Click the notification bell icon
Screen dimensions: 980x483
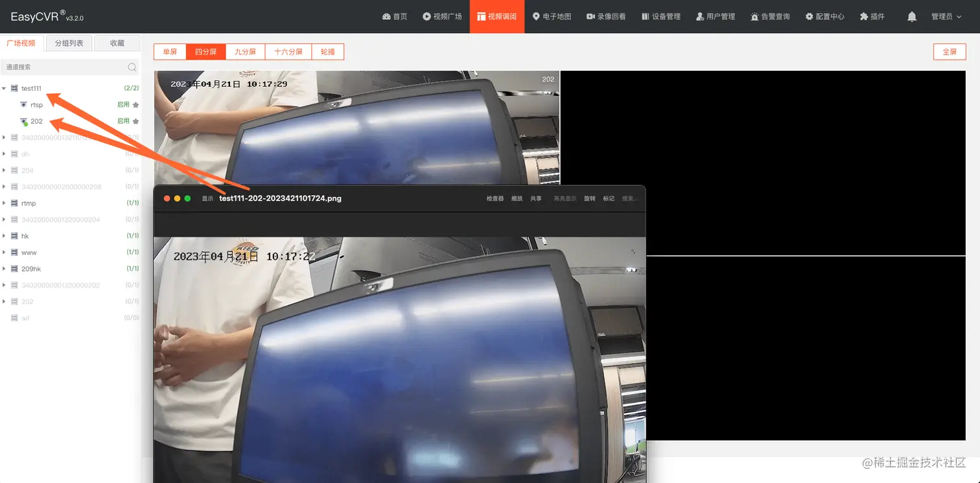pos(912,17)
